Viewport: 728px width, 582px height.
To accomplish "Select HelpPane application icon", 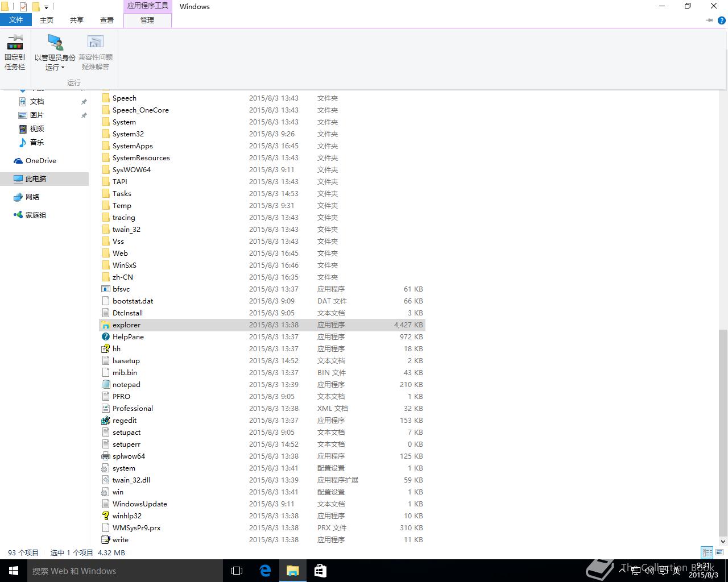I will (x=105, y=337).
